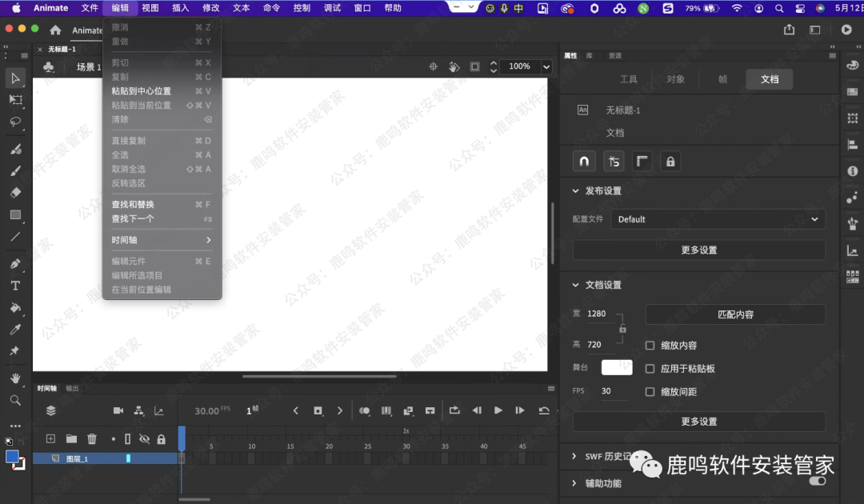Delete layer with trash icon

[x=92, y=438]
